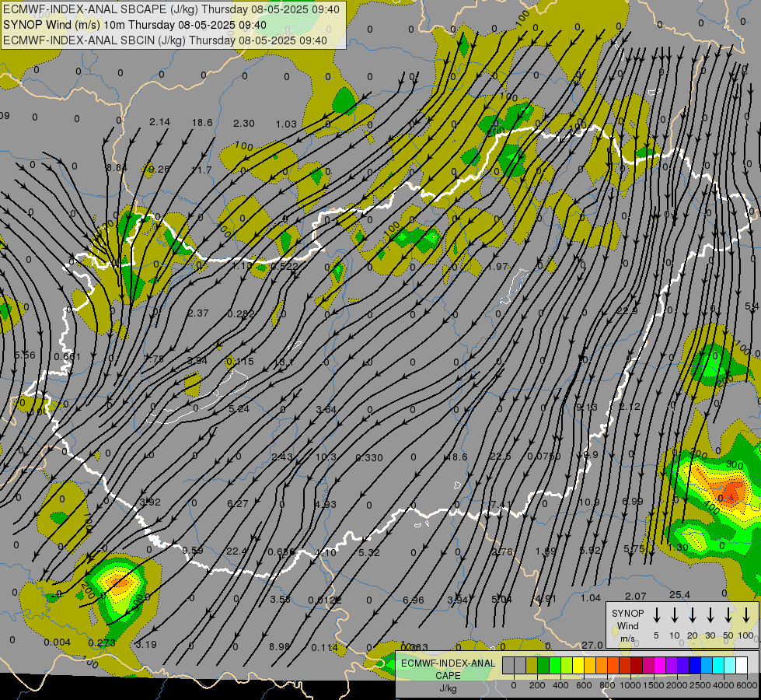This screenshot has height=700, width=761.
Task: Pick the white swatch at the color bar end
Action: click(x=742, y=666)
